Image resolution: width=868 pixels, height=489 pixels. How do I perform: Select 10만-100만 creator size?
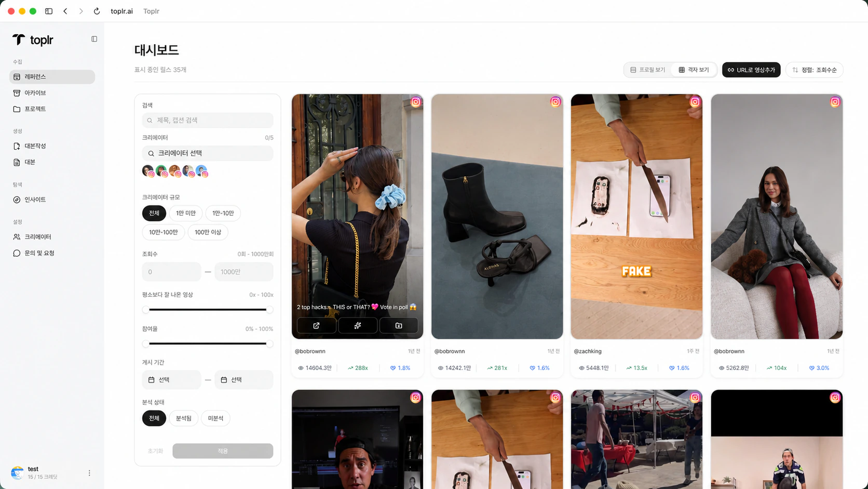[164, 232]
